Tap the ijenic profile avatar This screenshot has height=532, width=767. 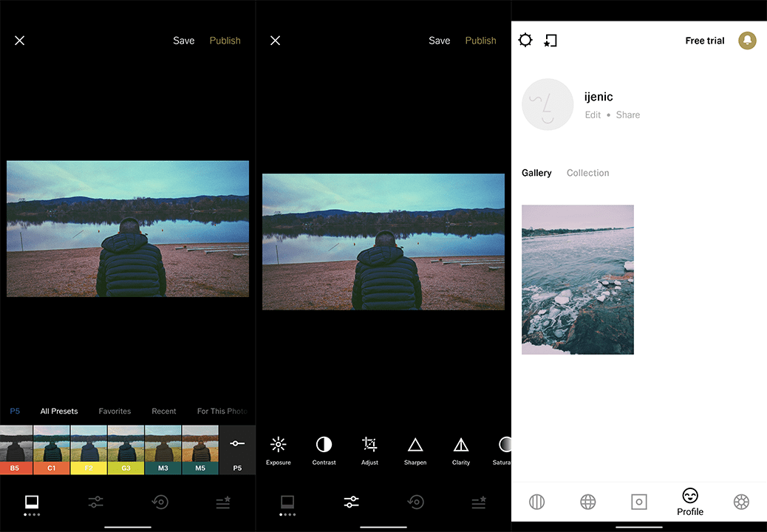click(x=548, y=105)
